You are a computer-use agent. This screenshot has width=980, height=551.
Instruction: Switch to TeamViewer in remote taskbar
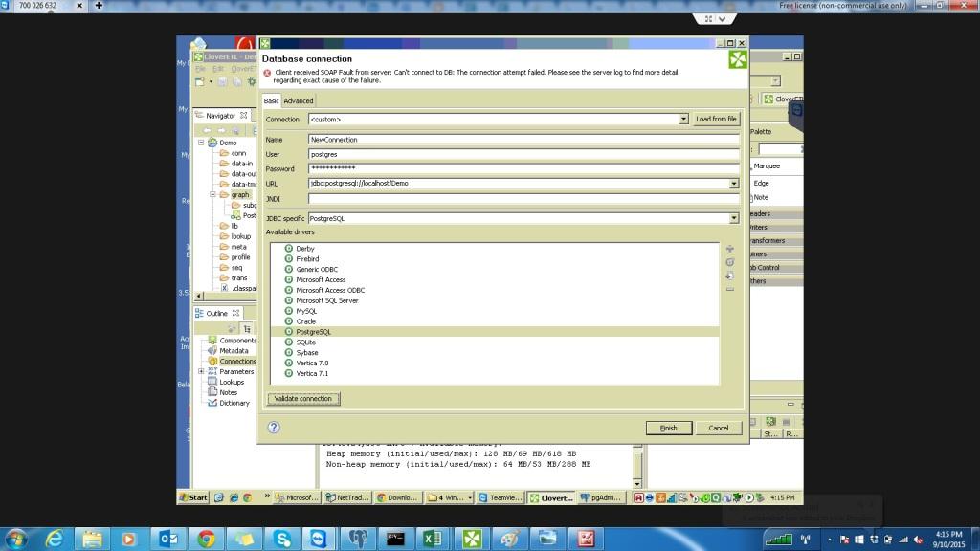(500, 497)
